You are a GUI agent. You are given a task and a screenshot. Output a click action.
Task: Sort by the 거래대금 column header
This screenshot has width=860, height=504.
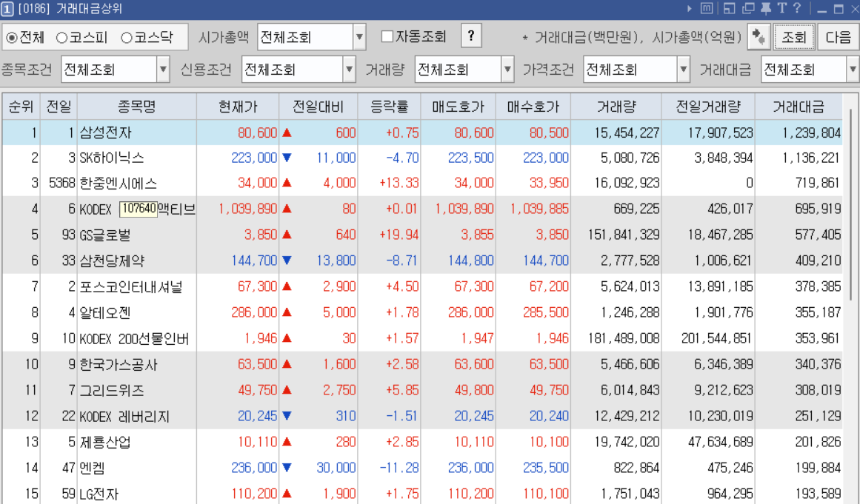click(x=799, y=107)
